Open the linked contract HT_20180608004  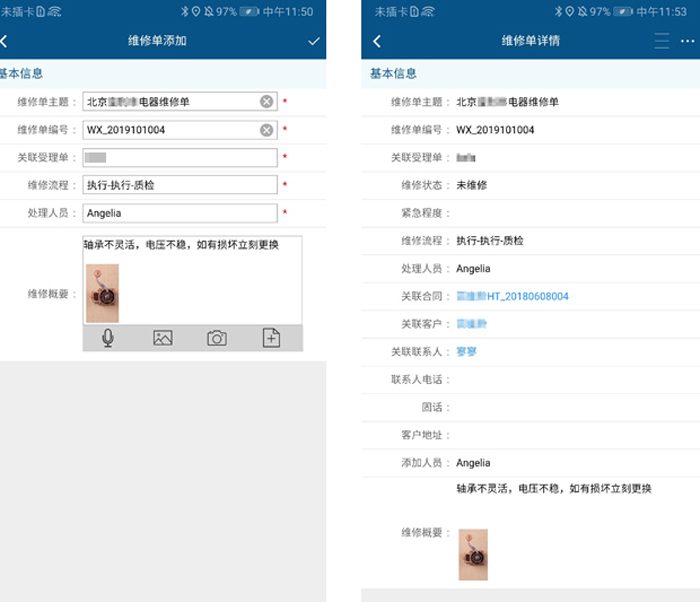(512, 297)
